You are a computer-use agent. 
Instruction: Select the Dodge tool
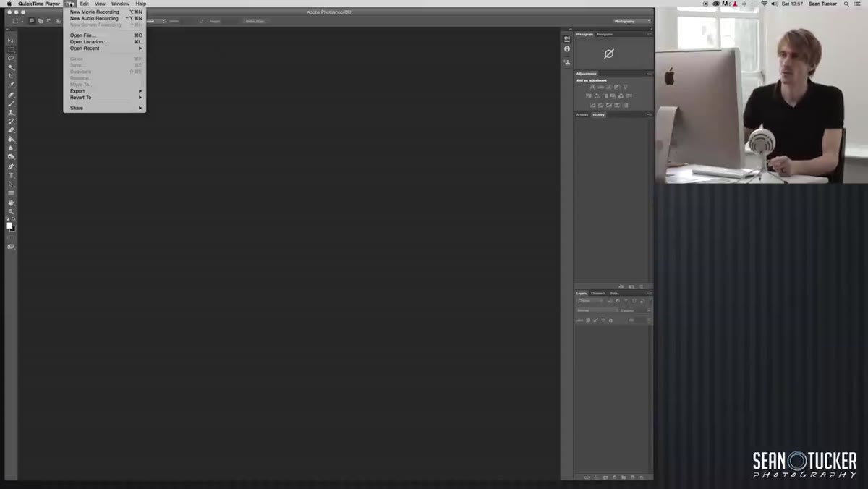pyautogui.click(x=11, y=156)
